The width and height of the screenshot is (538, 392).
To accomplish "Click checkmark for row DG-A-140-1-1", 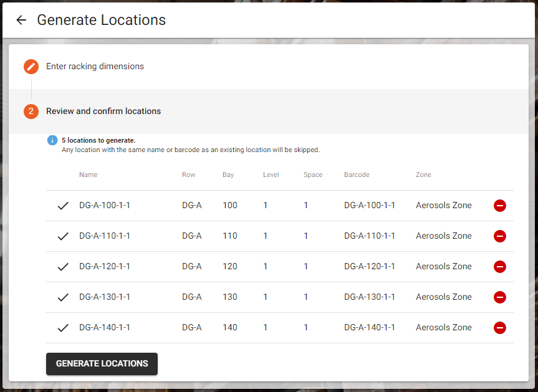I will (x=63, y=328).
